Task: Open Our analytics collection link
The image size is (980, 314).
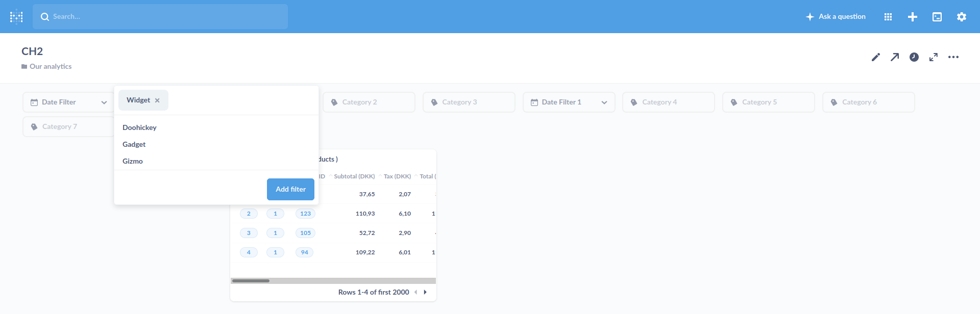Action: (46, 66)
